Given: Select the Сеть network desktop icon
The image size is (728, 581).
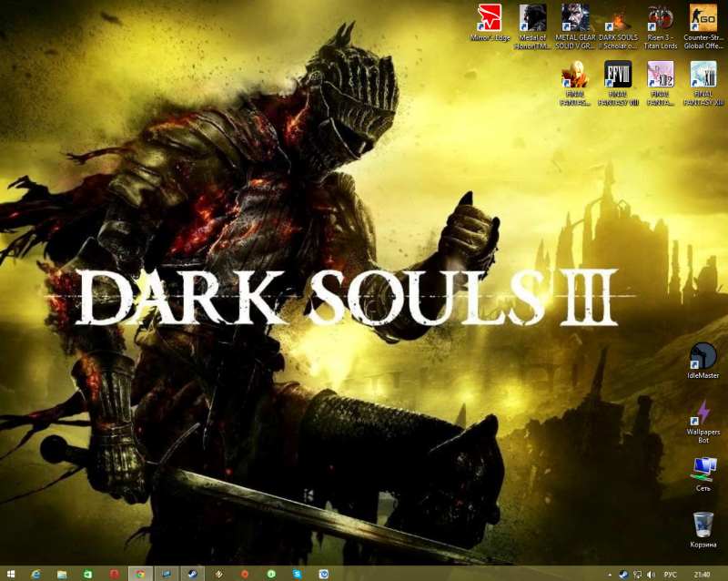Looking at the screenshot, I should (703, 474).
